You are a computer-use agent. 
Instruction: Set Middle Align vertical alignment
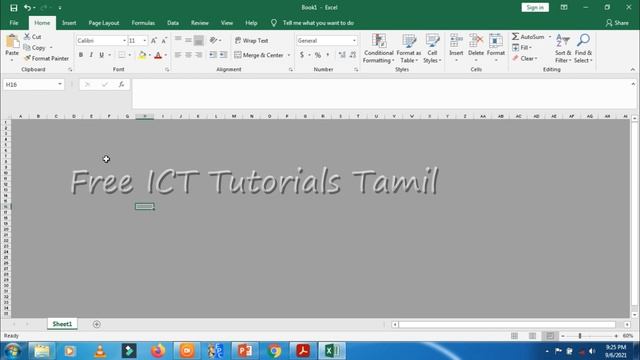pos(188,40)
